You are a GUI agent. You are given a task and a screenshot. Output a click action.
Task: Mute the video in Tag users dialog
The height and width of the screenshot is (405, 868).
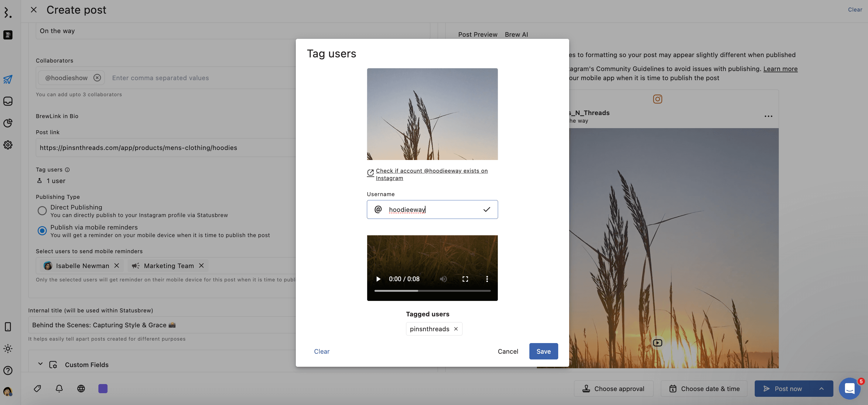pos(443,279)
